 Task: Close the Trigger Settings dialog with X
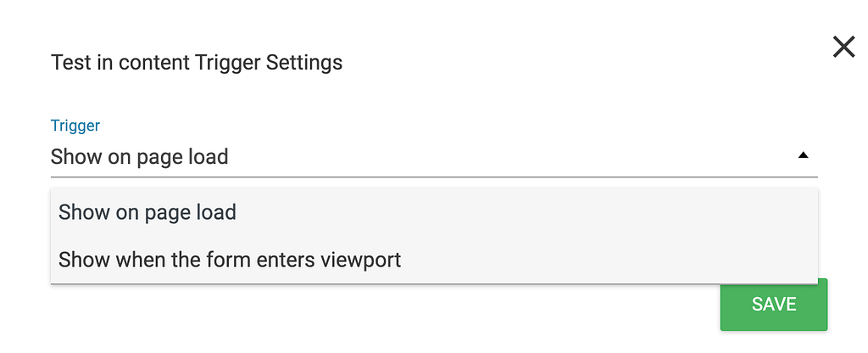pyautogui.click(x=843, y=48)
